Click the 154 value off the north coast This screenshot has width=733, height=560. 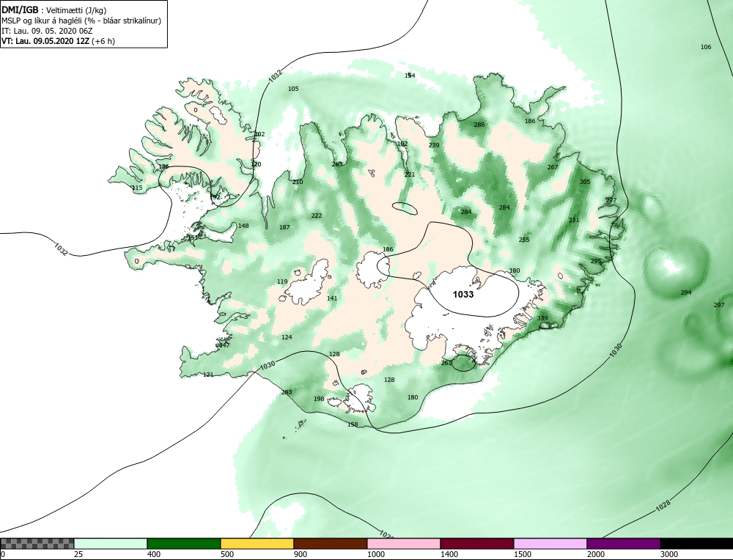coord(410,75)
